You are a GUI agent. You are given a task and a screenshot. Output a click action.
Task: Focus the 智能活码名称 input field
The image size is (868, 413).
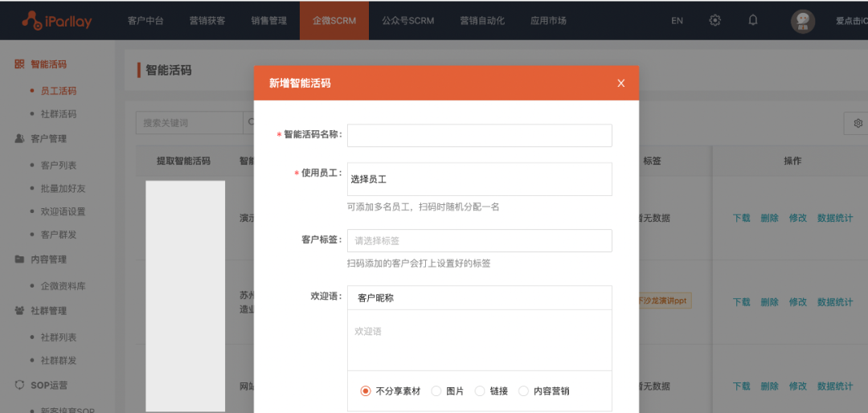(479, 136)
